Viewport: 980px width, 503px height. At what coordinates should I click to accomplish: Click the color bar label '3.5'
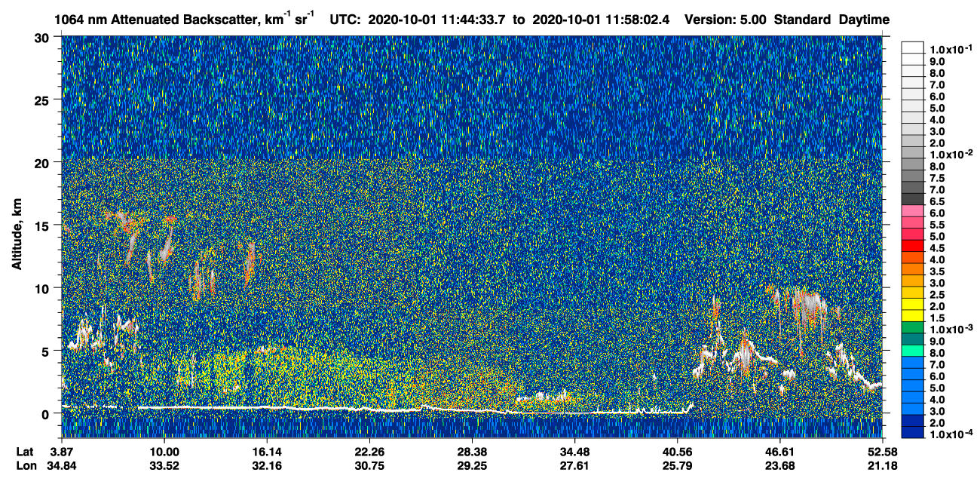click(x=937, y=272)
